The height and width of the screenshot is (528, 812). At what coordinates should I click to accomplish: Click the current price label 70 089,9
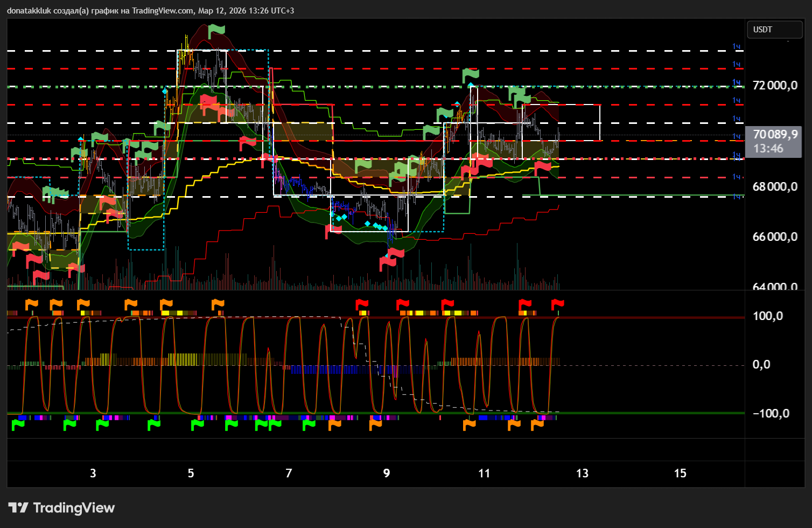point(774,135)
